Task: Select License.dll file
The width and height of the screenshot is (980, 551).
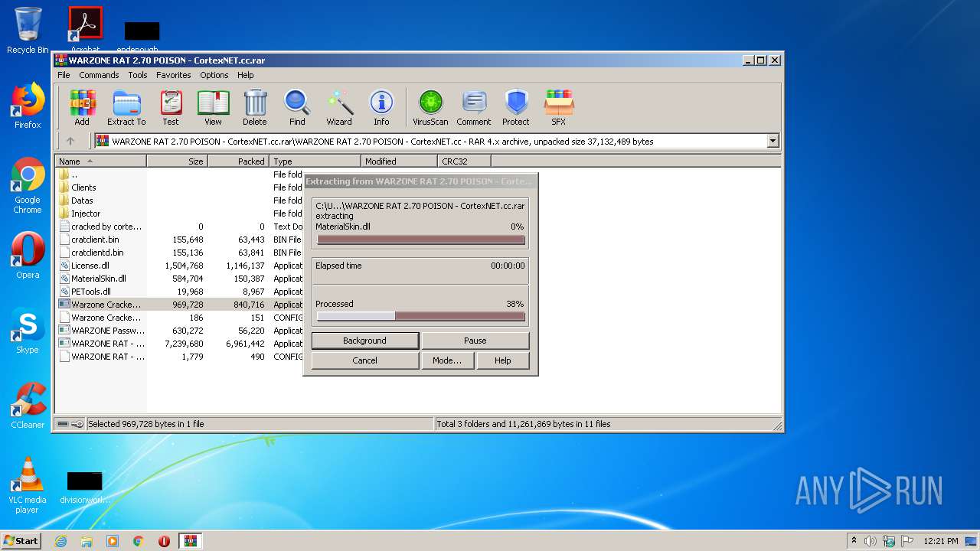Action: pos(90,266)
